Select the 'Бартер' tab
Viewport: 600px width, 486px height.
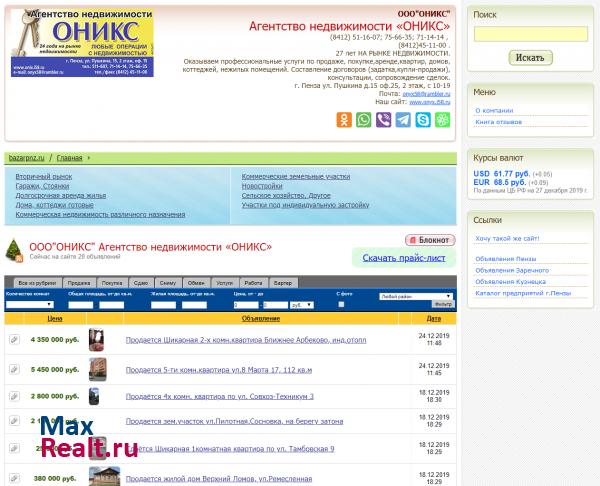(283, 283)
